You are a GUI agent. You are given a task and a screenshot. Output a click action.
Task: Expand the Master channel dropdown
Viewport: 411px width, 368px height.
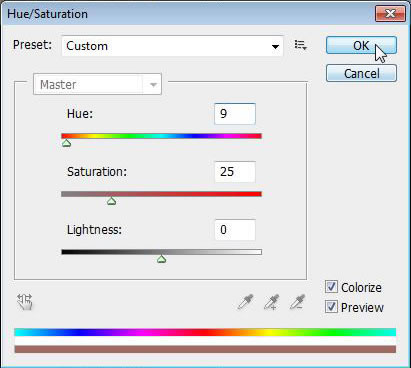(x=97, y=84)
